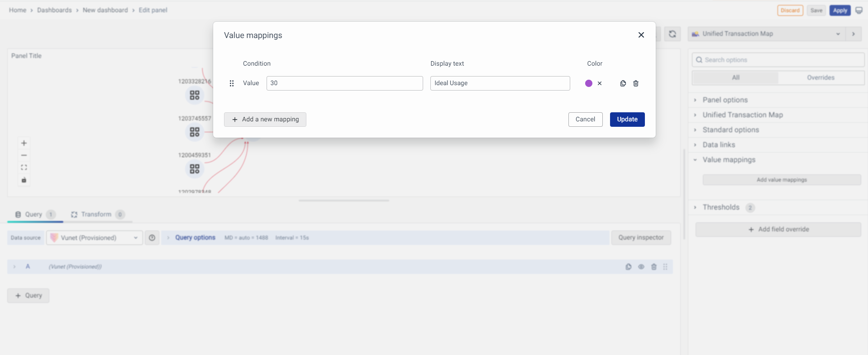Screen dimensions: 868x355
Task: Toggle query A visibility eye icon
Action: [x=641, y=267]
